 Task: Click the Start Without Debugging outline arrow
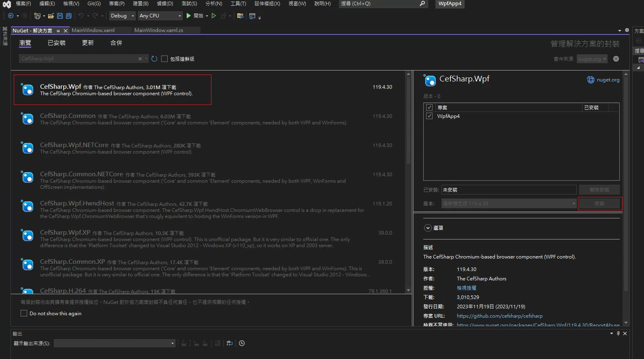(214, 16)
